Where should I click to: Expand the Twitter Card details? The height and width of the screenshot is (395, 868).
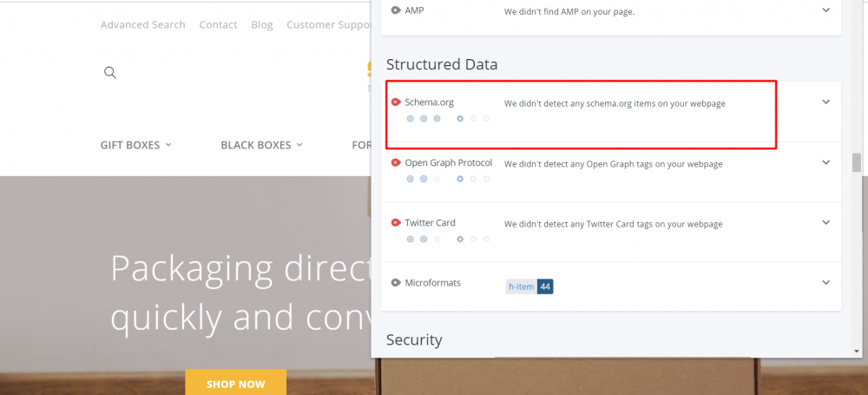tap(826, 223)
